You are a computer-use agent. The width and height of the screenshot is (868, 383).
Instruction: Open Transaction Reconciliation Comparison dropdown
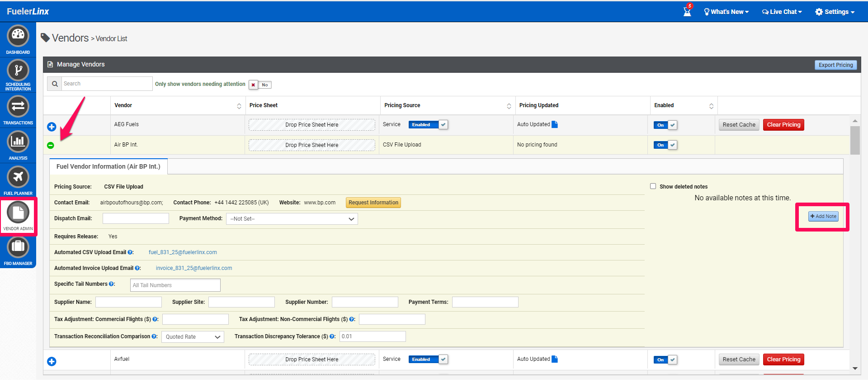193,337
